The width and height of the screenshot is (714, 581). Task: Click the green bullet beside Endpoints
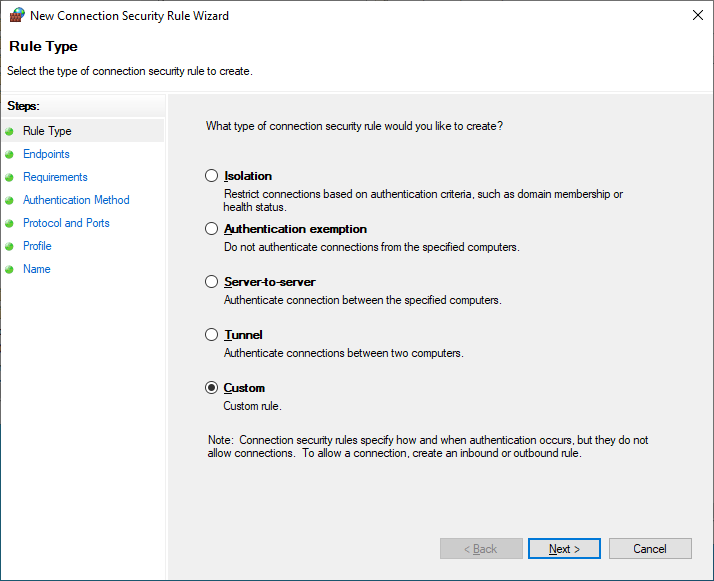tap(9, 154)
